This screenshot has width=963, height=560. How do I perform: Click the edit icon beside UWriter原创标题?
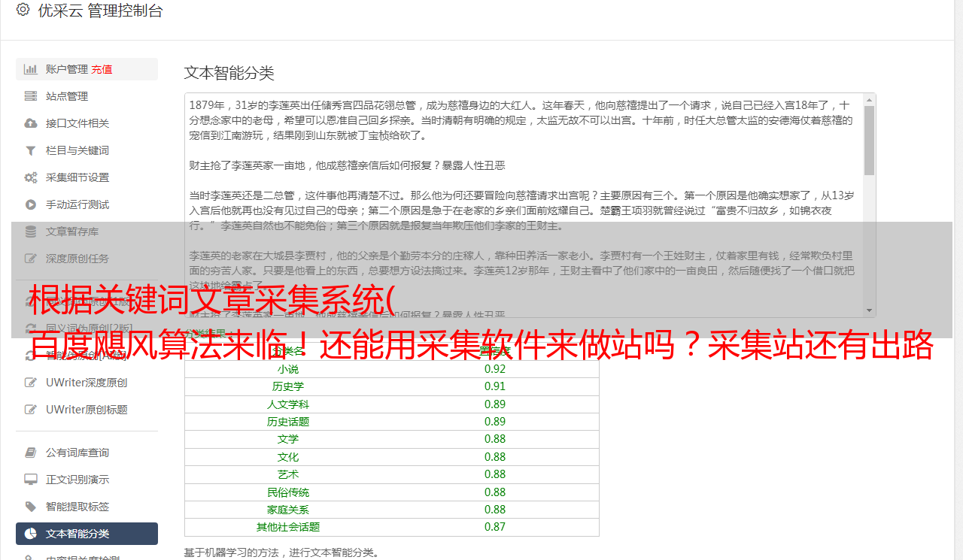[30, 410]
